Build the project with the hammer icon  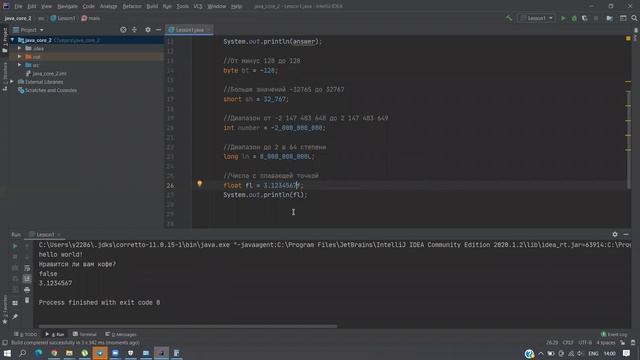click(x=509, y=18)
